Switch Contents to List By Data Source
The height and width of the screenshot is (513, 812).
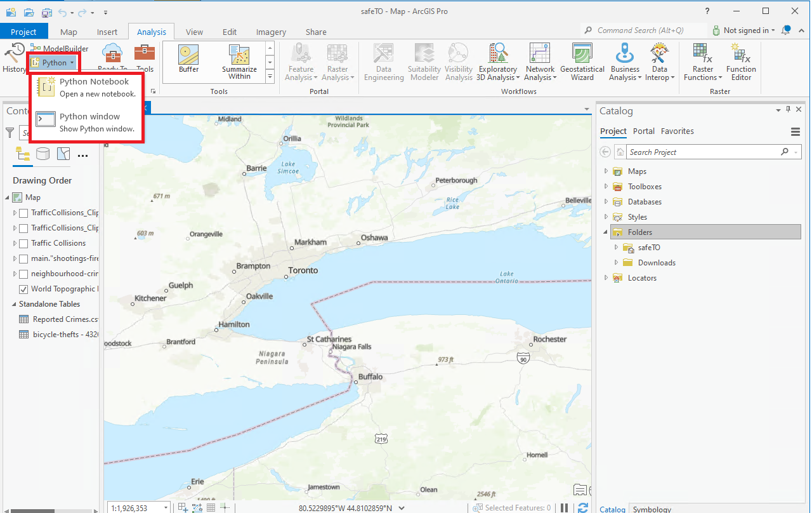43,154
